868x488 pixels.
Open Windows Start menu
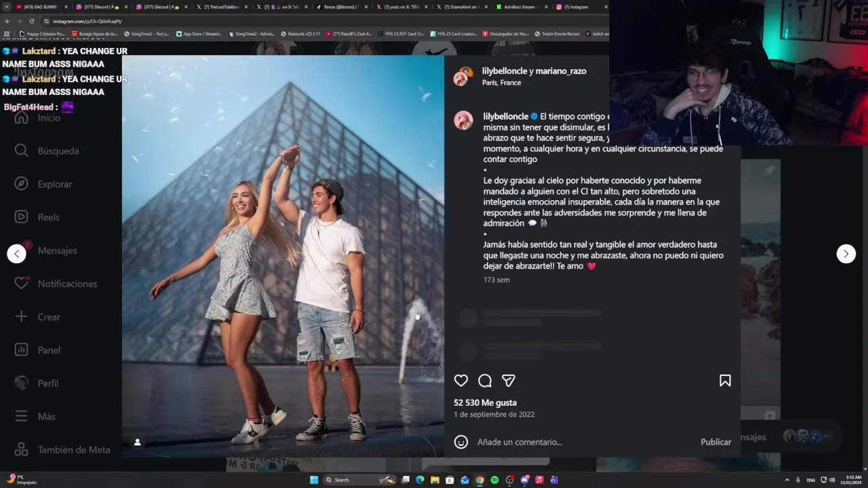(314, 480)
